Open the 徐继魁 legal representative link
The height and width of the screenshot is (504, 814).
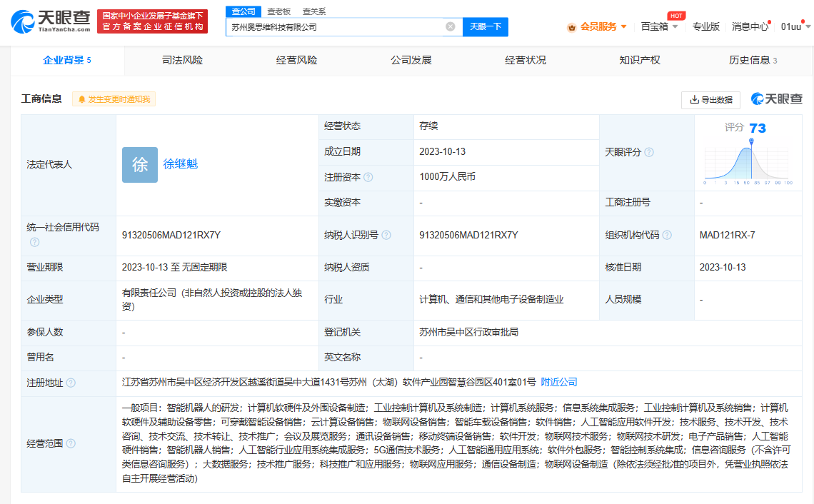pyautogui.click(x=181, y=164)
